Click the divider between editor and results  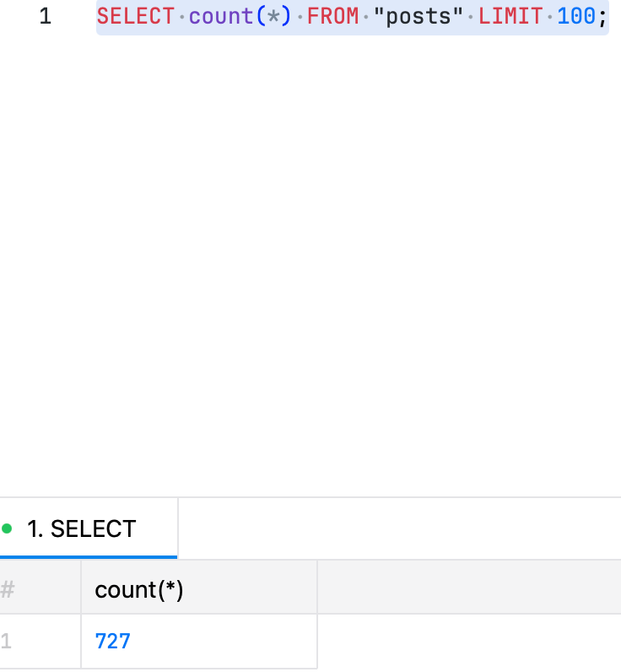point(310,497)
